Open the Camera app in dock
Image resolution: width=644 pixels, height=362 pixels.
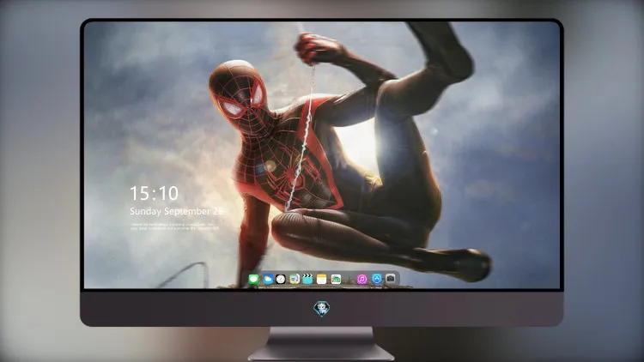391,279
